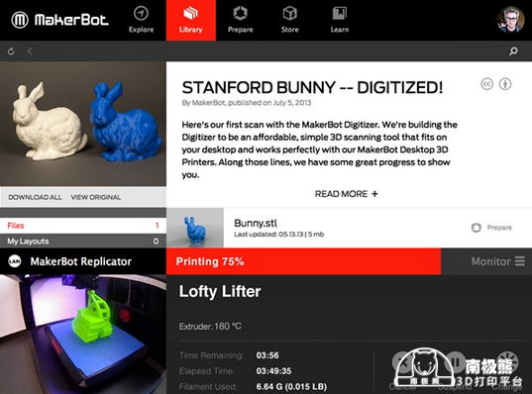Go back with the left chevron
Screen dimensions: 532x394
pyautogui.click(x=30, y=51)
